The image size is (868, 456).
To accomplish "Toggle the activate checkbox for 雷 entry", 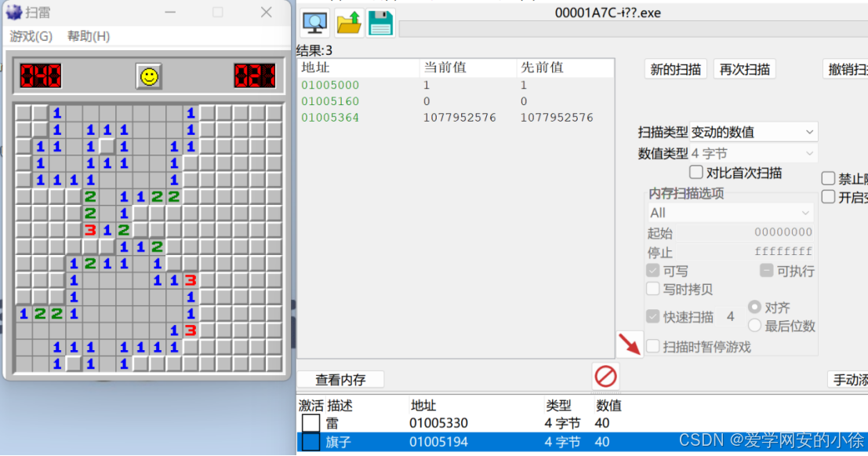I will (x=311, y=423).
